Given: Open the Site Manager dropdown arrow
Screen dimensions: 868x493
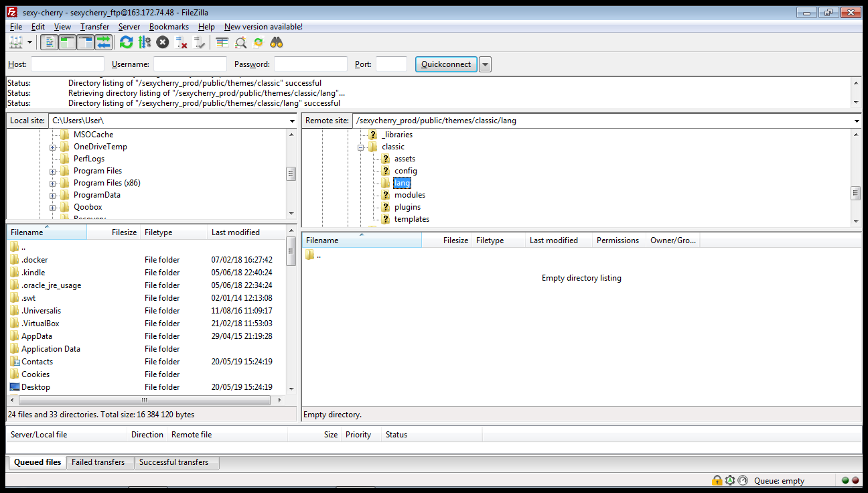Looking at the screenshot, I should (x=30, y=42).
